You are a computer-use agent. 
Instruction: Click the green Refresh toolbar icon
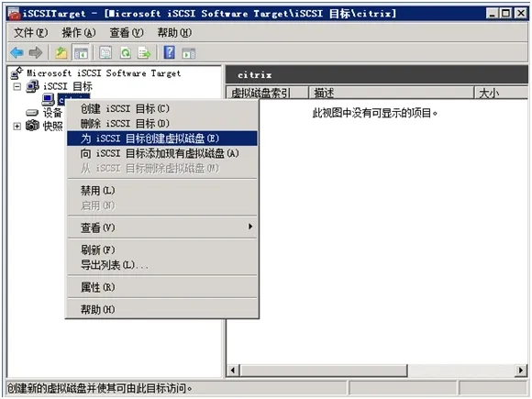click(126, 52)
